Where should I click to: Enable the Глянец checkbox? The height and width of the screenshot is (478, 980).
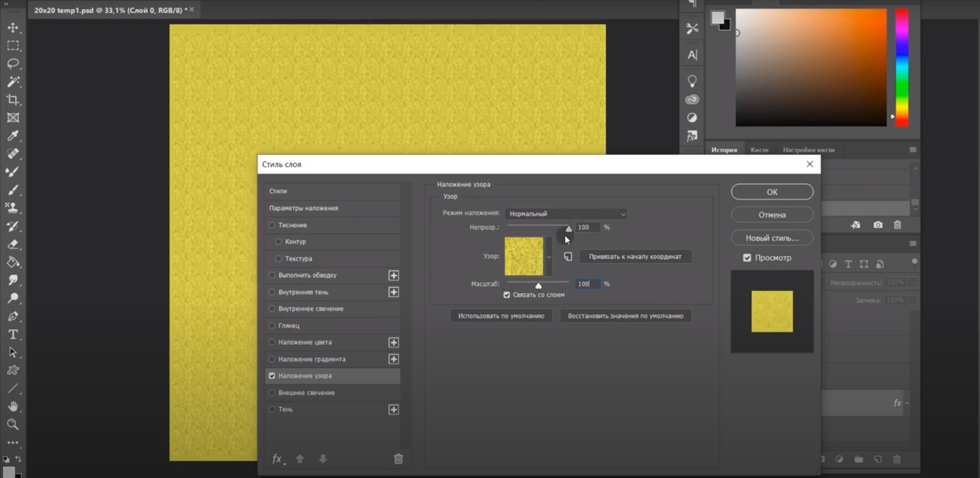tap(272, 325)
